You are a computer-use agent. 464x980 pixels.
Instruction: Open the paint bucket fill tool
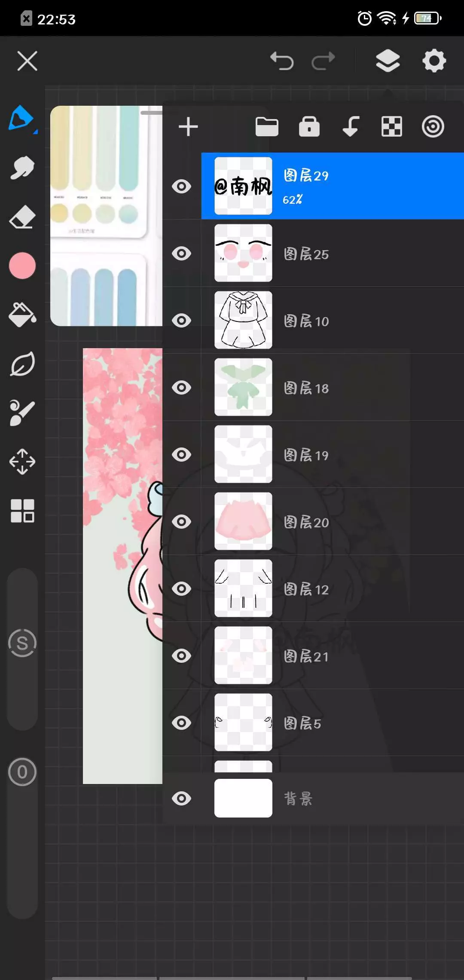tap(22, 315)
